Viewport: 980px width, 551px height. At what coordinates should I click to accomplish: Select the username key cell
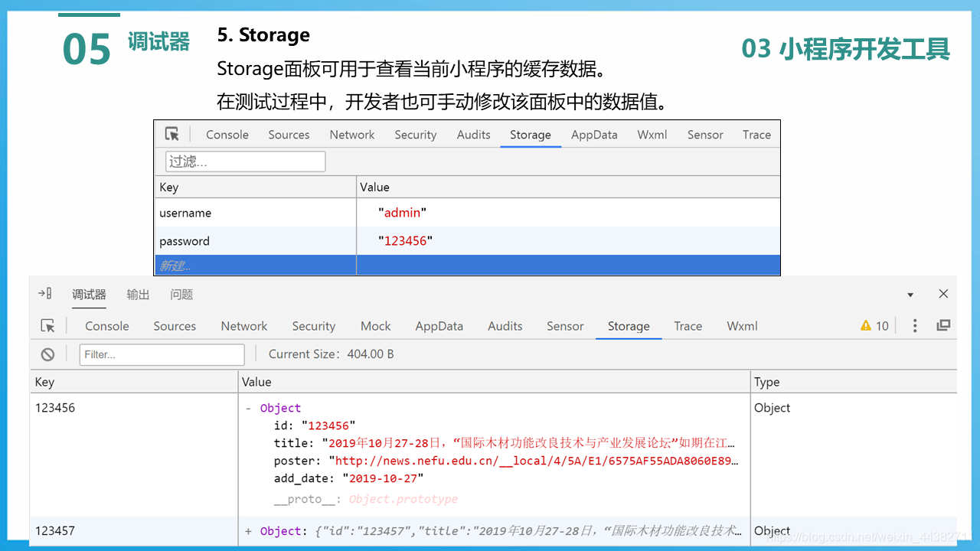[x=255, y=213]
